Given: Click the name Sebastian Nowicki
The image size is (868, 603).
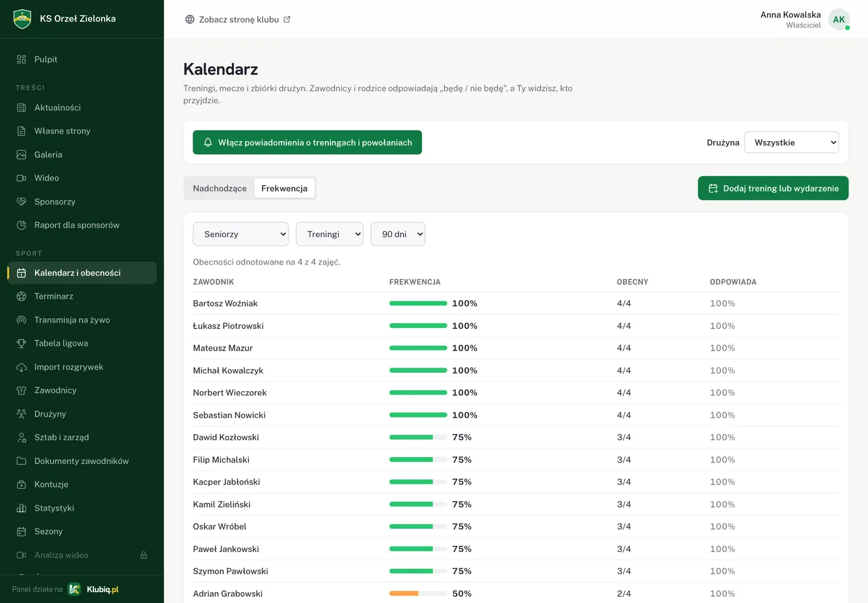Looking at the screenshot, I should [x=229, y=415].
